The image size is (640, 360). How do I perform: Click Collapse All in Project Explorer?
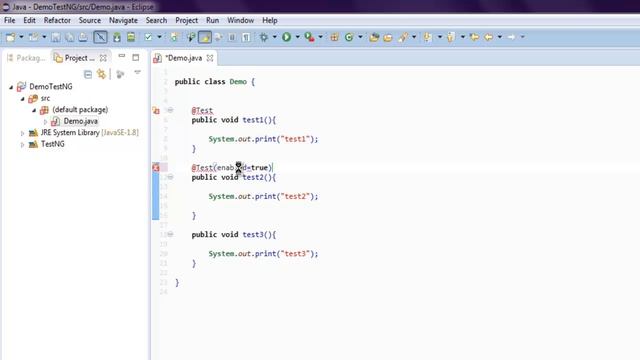point(88,74)
